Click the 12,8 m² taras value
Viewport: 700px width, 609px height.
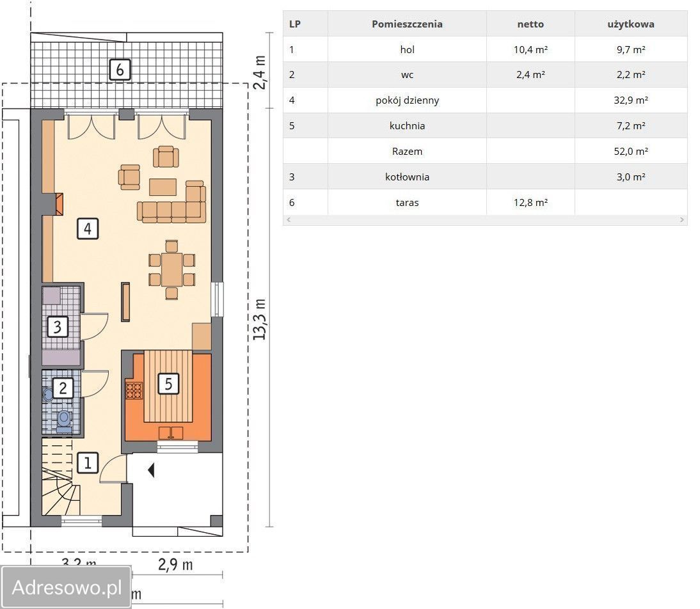[530, 203]
